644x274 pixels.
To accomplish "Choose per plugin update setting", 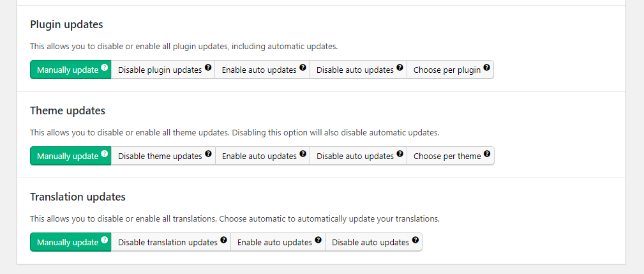I will click(447, 70).
